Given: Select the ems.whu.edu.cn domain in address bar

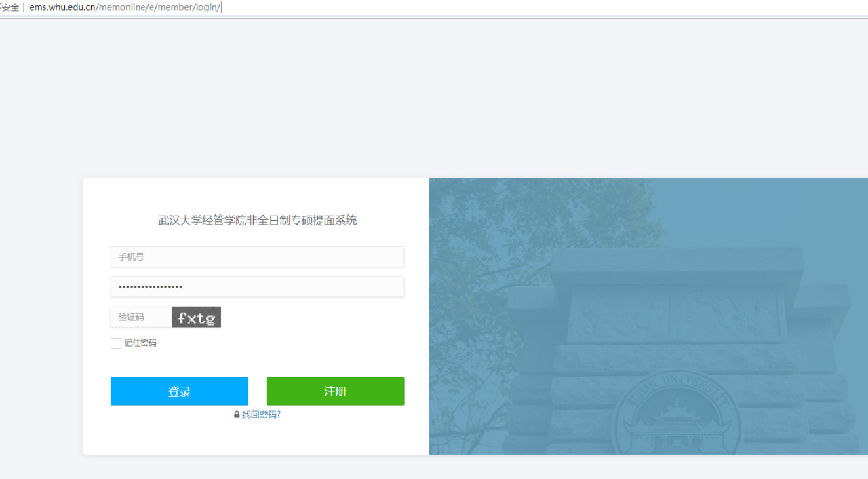Looking at the screenshot, I should coord(62,7).
